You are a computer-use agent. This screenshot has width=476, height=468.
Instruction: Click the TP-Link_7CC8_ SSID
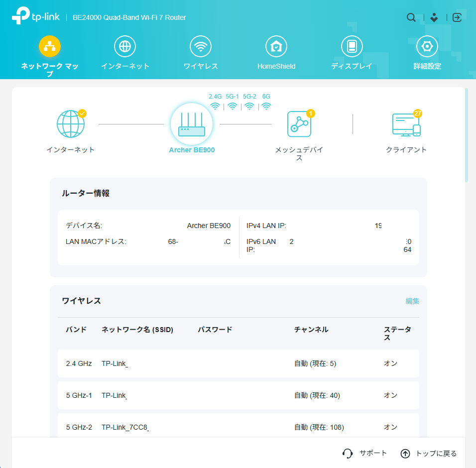125,427
